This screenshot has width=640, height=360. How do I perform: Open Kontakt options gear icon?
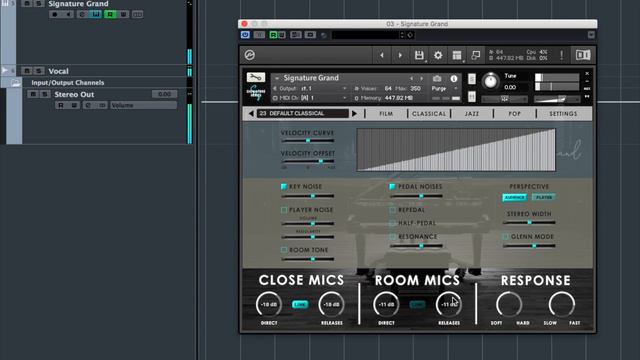tap(438, 55)
